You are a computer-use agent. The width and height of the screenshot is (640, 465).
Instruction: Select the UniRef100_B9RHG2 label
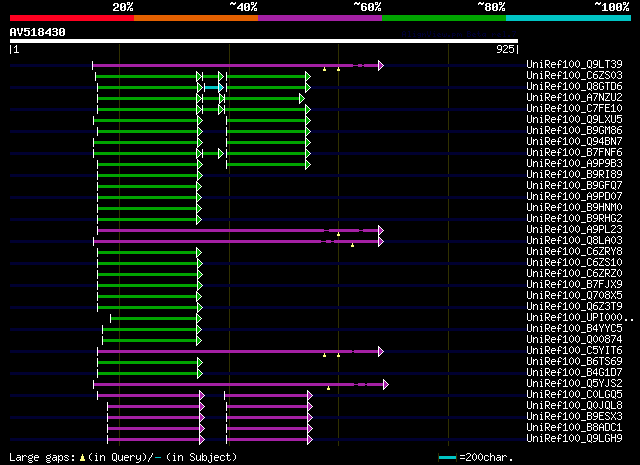pyautogui.click(x=574, y=219)
